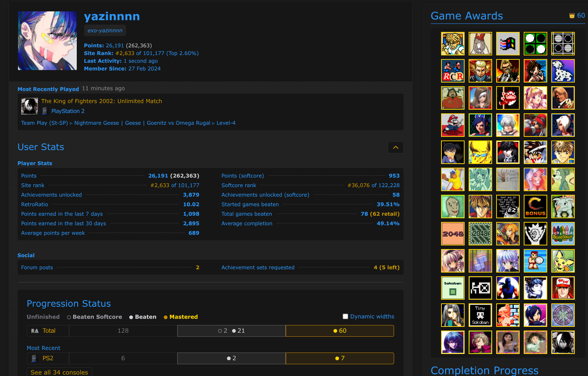Open the River City Ransom 'RCR' award badge
588x376 pixels.
(x=453, y=71)
